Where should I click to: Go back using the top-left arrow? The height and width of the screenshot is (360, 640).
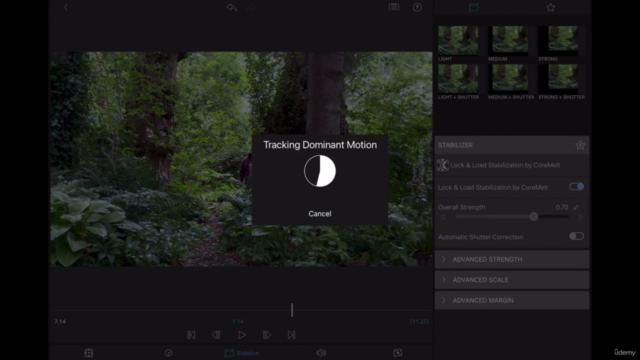coord(66,7)
